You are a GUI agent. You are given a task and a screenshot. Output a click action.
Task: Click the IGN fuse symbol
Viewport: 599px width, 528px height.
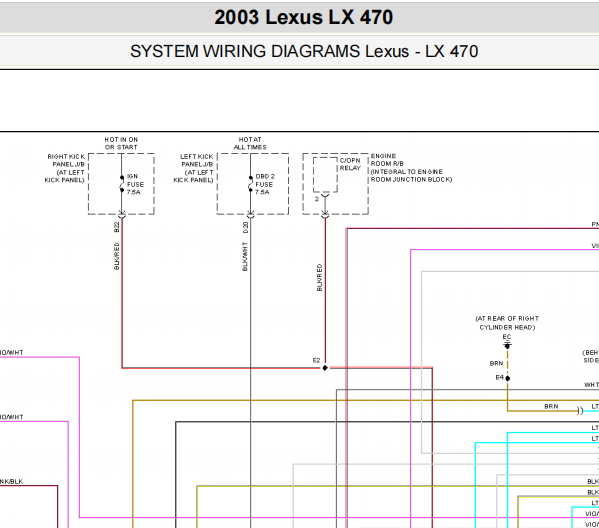(122, 184)
